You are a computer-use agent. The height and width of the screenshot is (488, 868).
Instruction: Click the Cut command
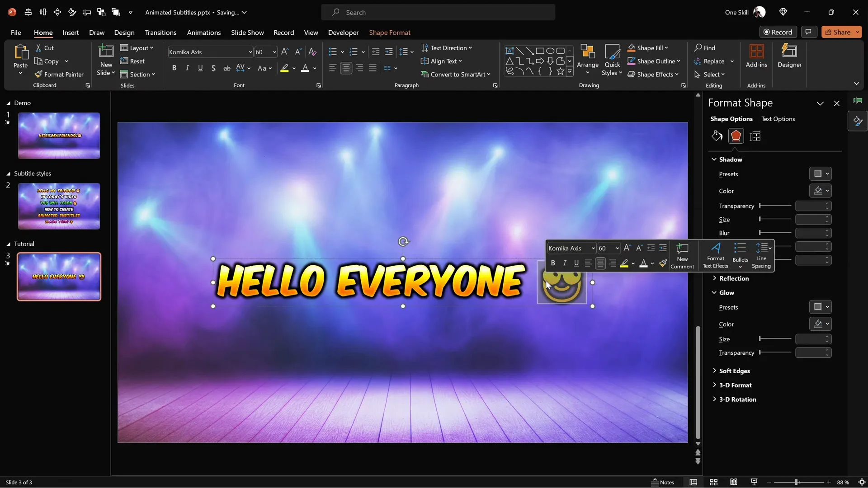(x=45, y=48)
